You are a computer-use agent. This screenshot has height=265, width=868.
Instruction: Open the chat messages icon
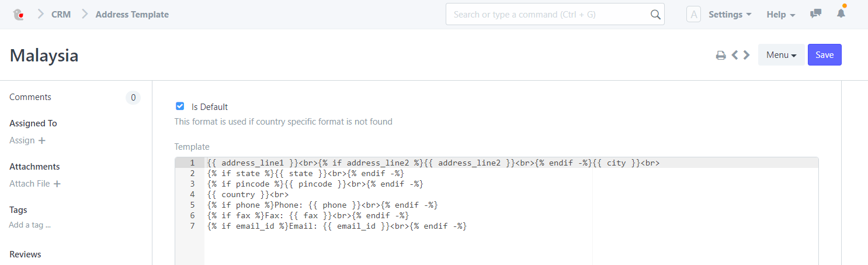[815, 13]
